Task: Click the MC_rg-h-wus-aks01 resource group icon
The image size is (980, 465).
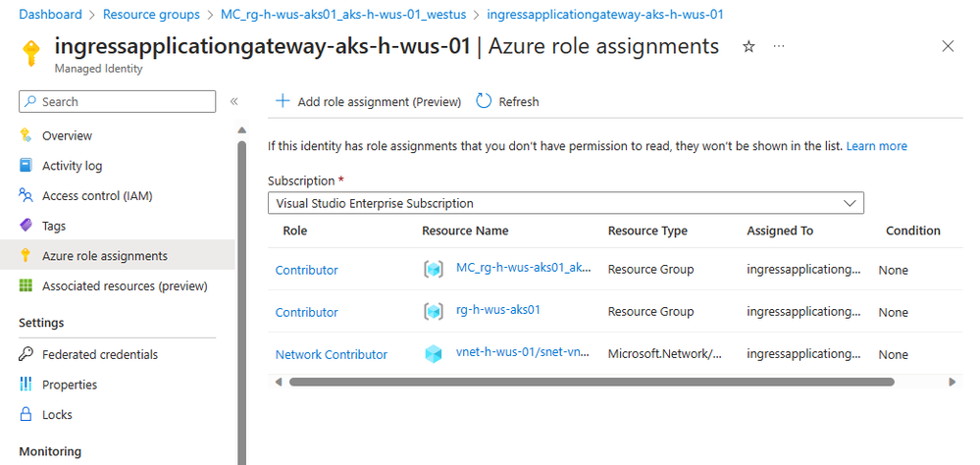Action: 434,270
